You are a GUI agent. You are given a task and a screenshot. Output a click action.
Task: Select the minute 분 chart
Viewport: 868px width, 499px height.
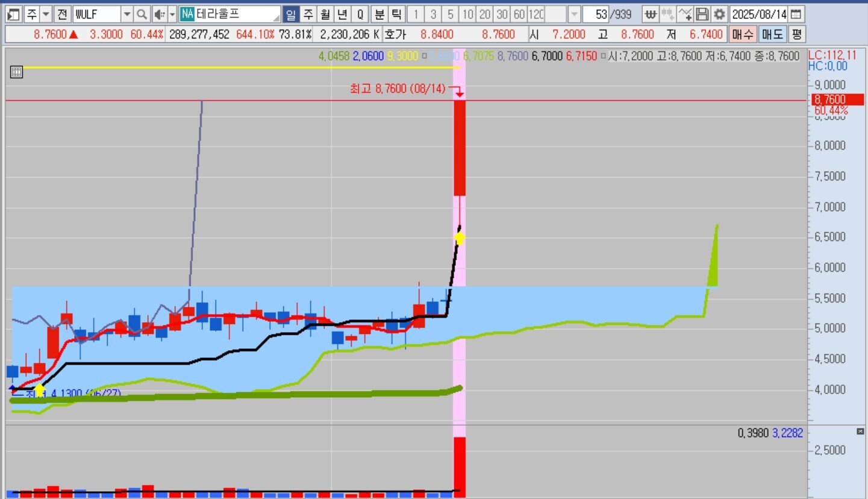pyautogui.click(x=379, y=14)
